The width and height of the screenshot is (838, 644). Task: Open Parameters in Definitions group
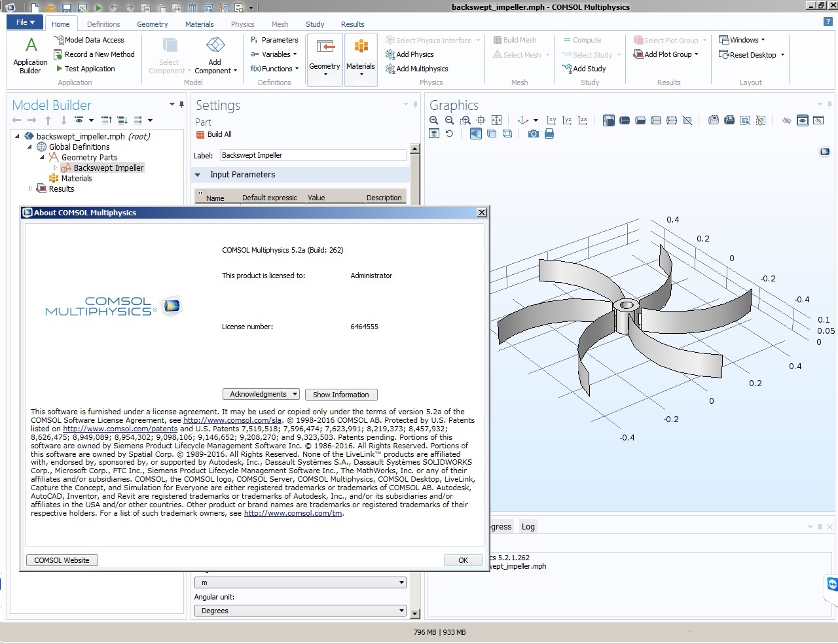(x=274, y=40)
